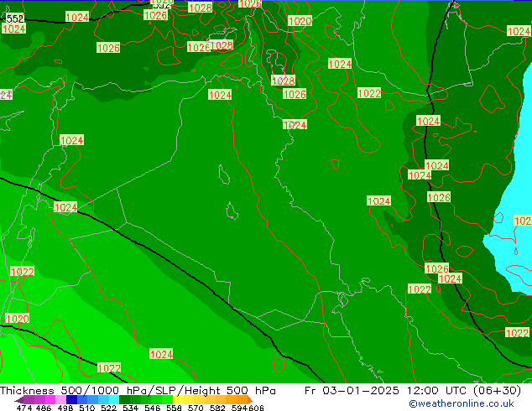
Task: Click the legend value 606
Action: click(x=256, y=408)
